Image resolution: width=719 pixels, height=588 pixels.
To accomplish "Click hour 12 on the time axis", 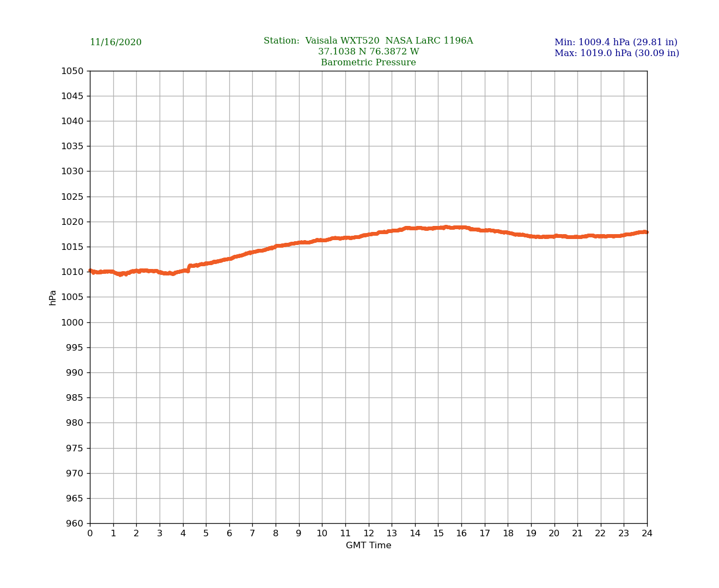I will tap(369, 534).
